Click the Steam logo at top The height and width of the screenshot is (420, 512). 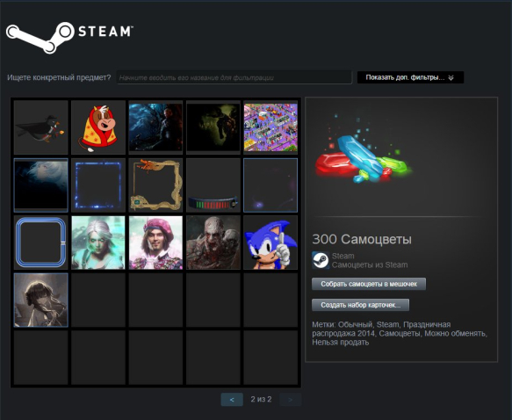pyautogui.click(x=69, y=38)
